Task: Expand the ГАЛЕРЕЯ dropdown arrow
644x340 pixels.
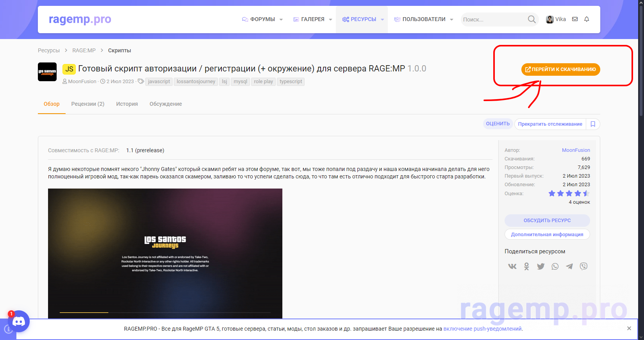Action: tap(330, 20)
